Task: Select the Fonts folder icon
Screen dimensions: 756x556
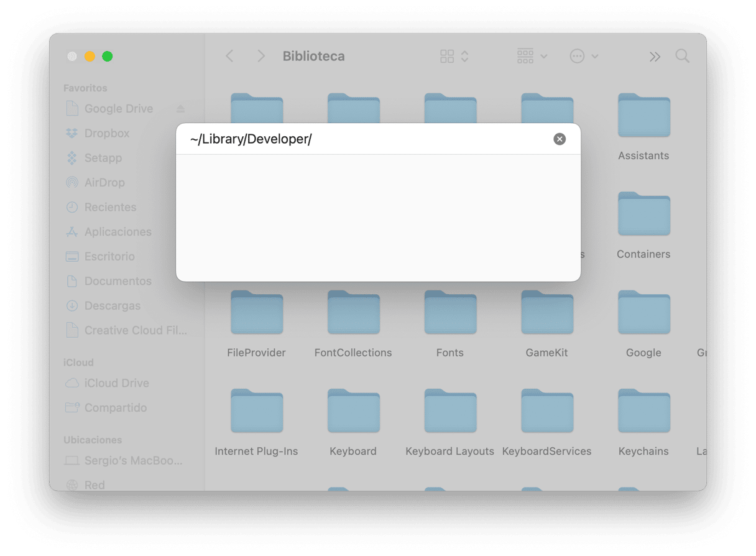Action: 450,313
